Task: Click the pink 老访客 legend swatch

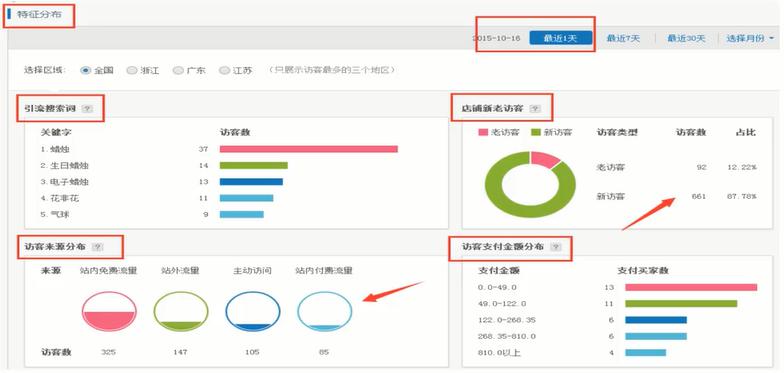Action: 483,132
